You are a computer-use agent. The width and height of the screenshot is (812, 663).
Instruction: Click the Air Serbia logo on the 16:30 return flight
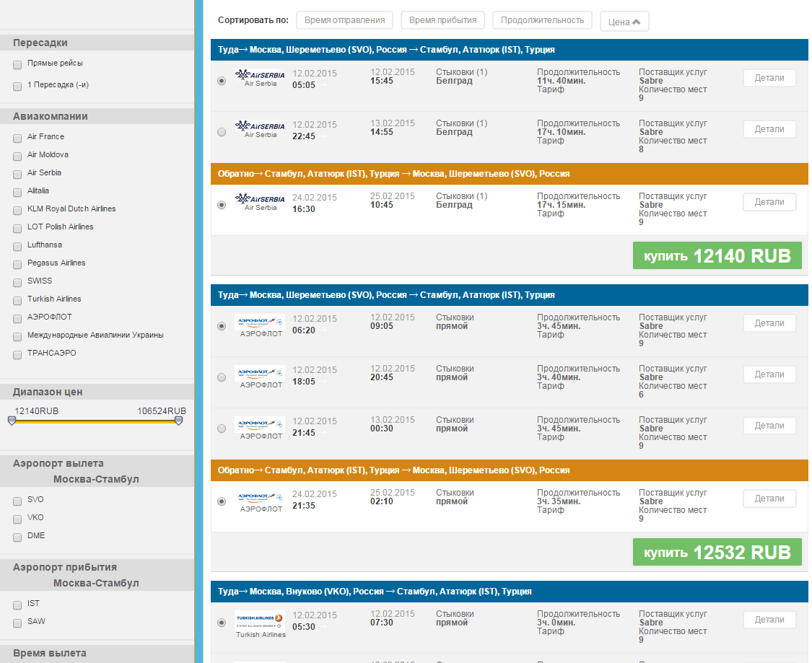tap(259, 198)
